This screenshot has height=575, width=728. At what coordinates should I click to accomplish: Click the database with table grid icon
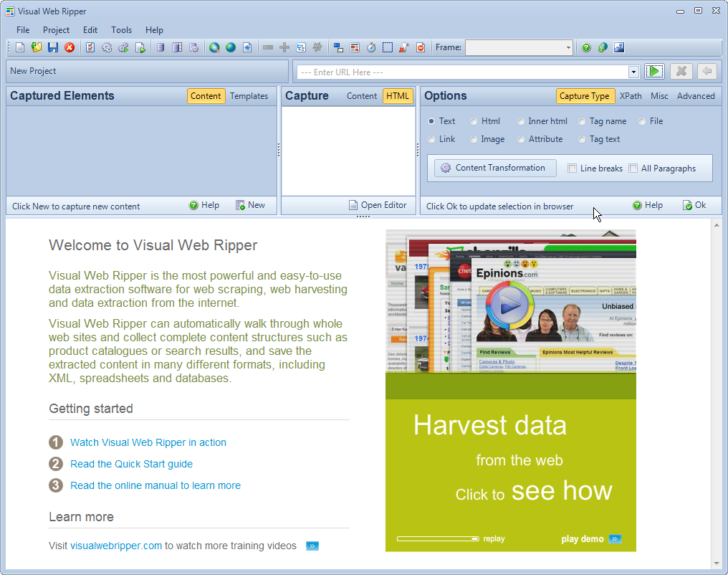click(x=177, y=47)
